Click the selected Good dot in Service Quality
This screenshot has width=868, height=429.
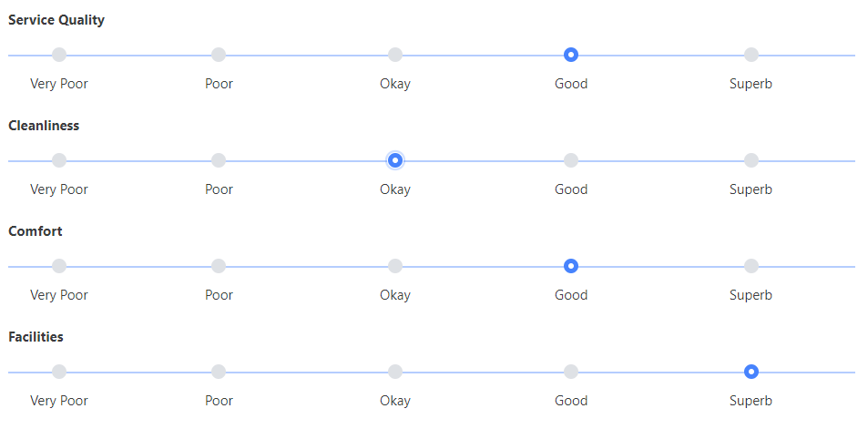571,55
